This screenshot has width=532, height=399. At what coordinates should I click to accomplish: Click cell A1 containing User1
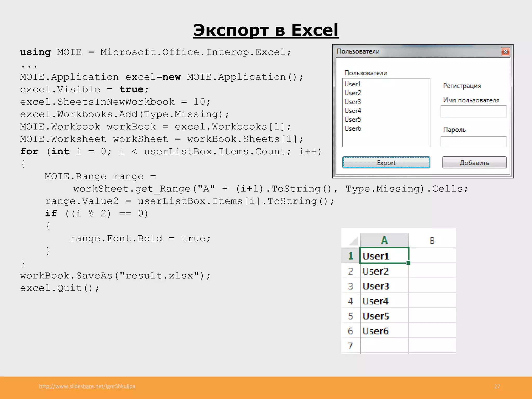[384, 256]
